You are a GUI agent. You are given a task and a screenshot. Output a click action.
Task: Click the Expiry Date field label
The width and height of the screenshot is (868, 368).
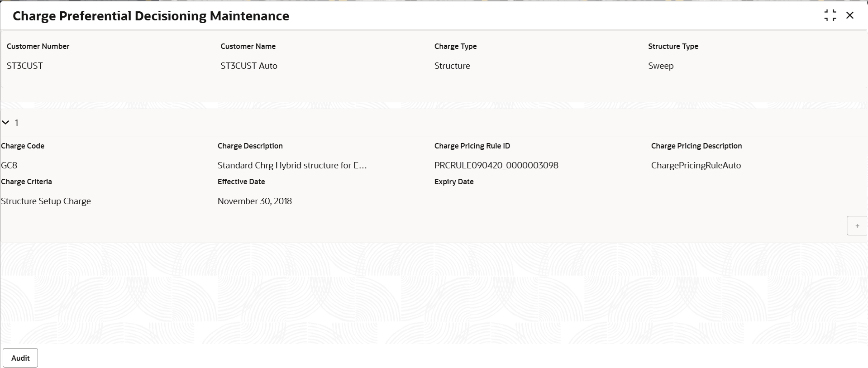click(x=453, y=182)
